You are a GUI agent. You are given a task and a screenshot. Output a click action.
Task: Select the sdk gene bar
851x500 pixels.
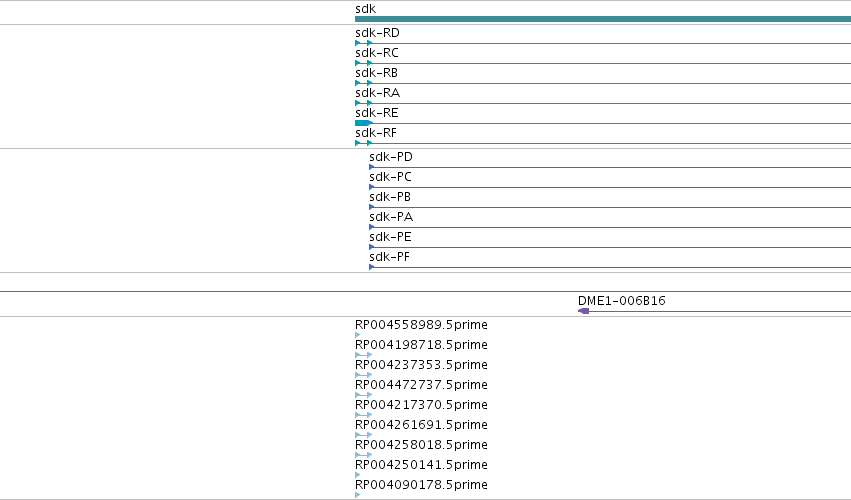click(603, 19)
